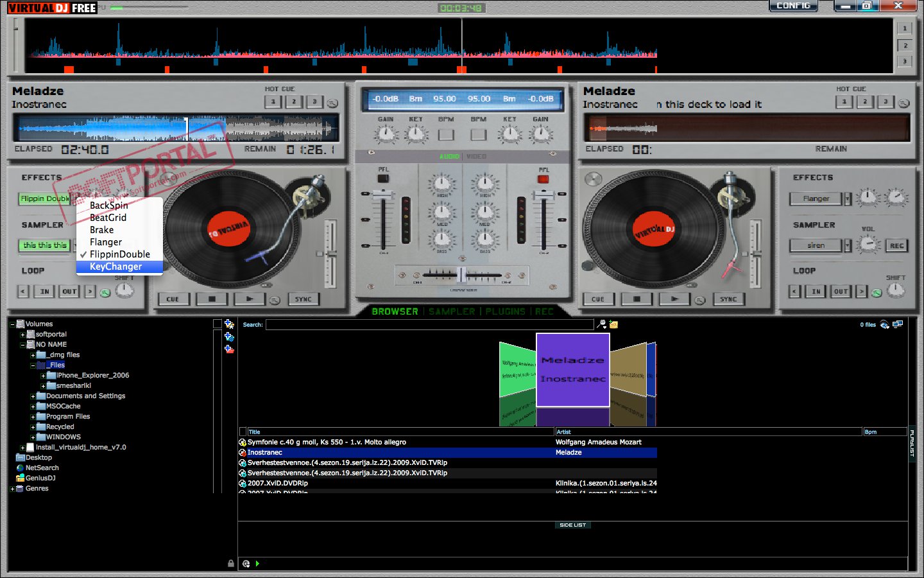Image resolution: width=924 pixels, height=578 pixels.
Task: Click the right deck loop OUT button
Action: 840,292
